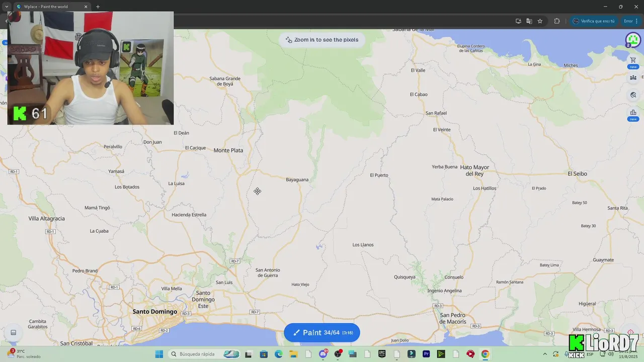Click the San Cristóbal map label
Image resolution: width=644 pixels, height=362 pixels.
click(76, 343)
